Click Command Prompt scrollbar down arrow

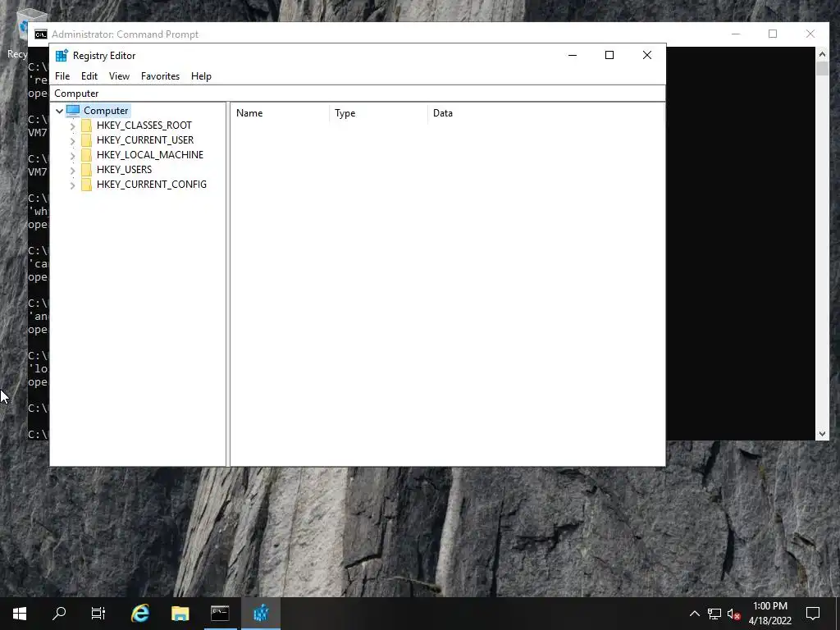(822, 434)
